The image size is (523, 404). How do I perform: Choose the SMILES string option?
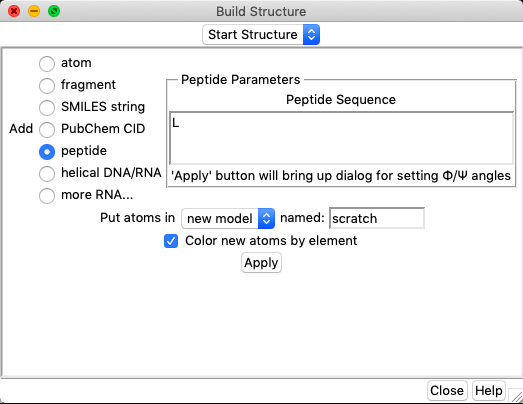tap(47, 107)
